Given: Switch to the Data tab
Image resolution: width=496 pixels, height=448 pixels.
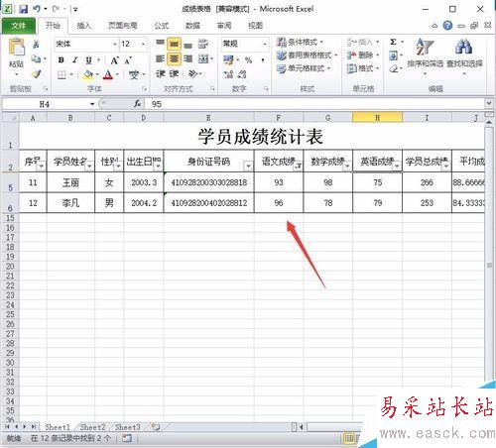Looking at the screenshot, I should [192, 26].
